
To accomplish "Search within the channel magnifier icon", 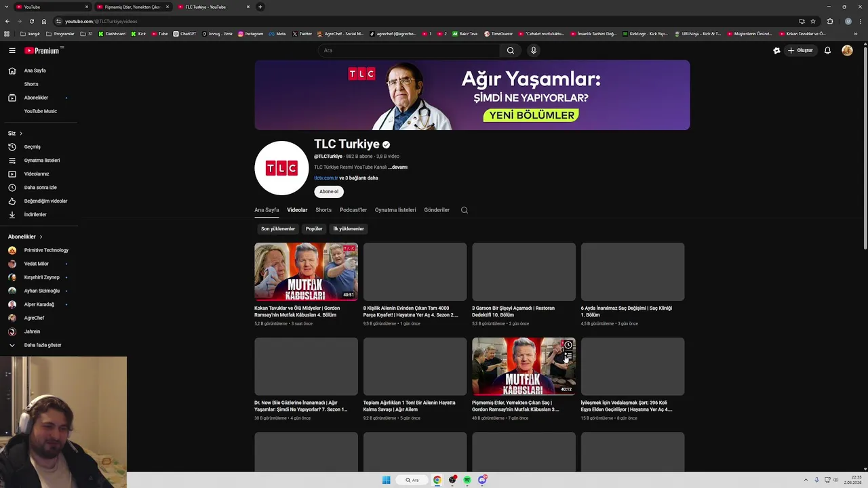I will 465,210.
